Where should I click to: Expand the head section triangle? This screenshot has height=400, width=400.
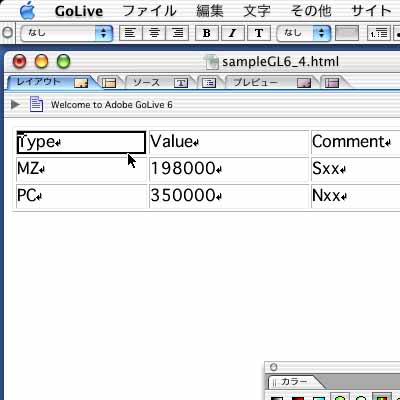point(15,104)
